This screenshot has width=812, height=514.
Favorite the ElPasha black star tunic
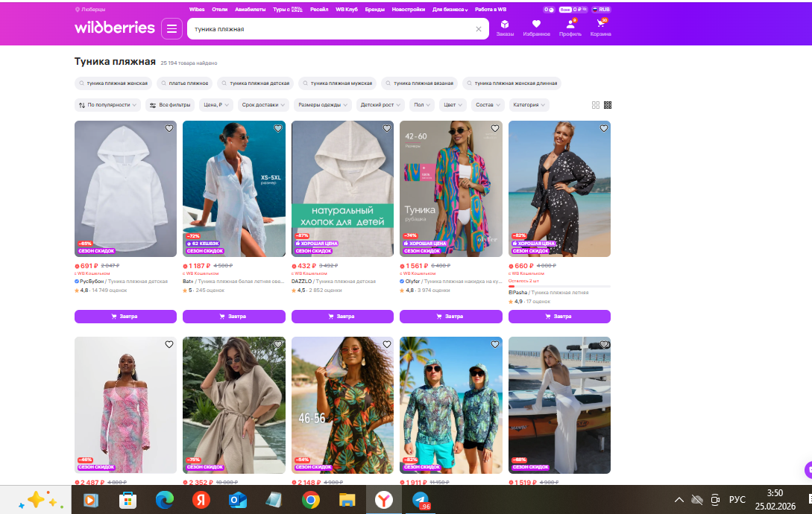tap(603, 128)
